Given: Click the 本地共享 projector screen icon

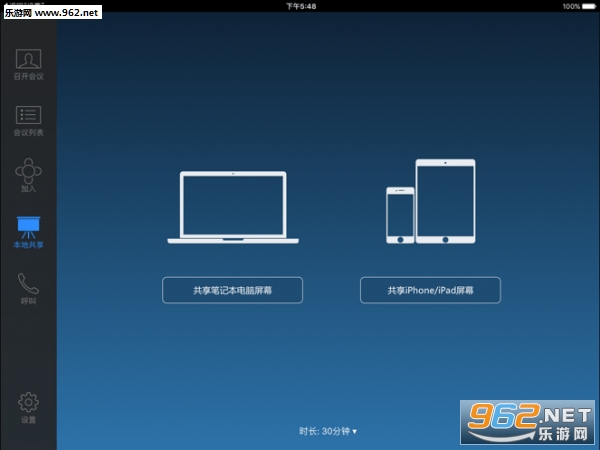Looking at the screenshot, I should [28, 226].
